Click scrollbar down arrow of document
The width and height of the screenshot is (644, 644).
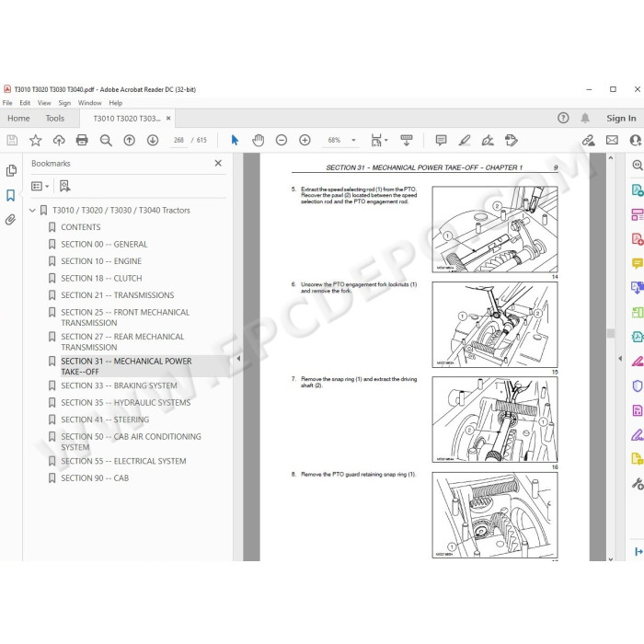611,558
